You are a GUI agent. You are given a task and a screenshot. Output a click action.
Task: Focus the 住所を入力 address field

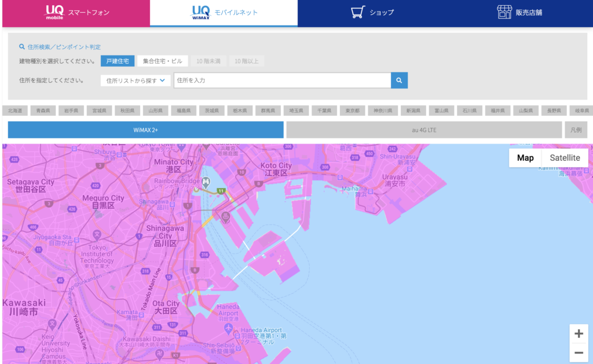282,80
